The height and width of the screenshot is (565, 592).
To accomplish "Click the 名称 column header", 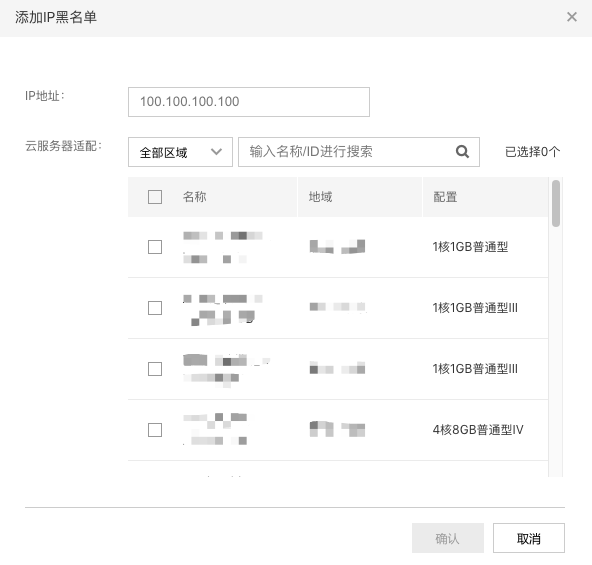I will tap(194, 197).
